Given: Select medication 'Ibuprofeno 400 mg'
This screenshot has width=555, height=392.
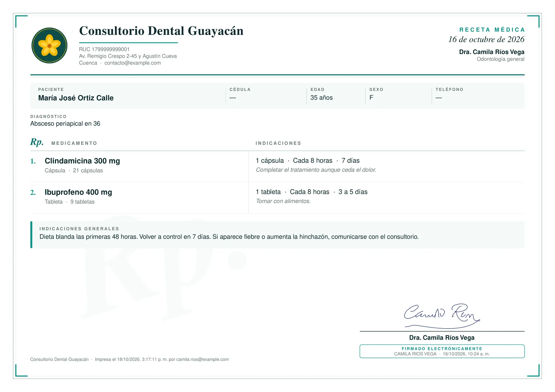Looking at the screenshot, I should [78, 192].
